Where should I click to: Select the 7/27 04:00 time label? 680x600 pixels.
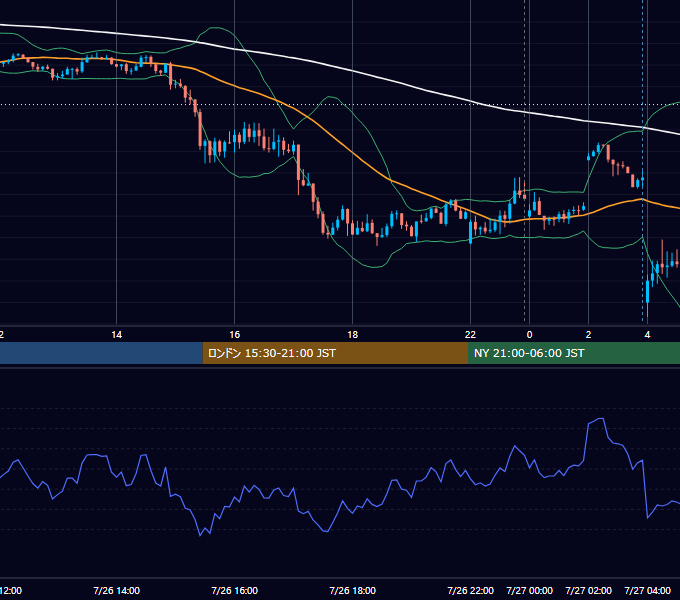coord(647,590)
